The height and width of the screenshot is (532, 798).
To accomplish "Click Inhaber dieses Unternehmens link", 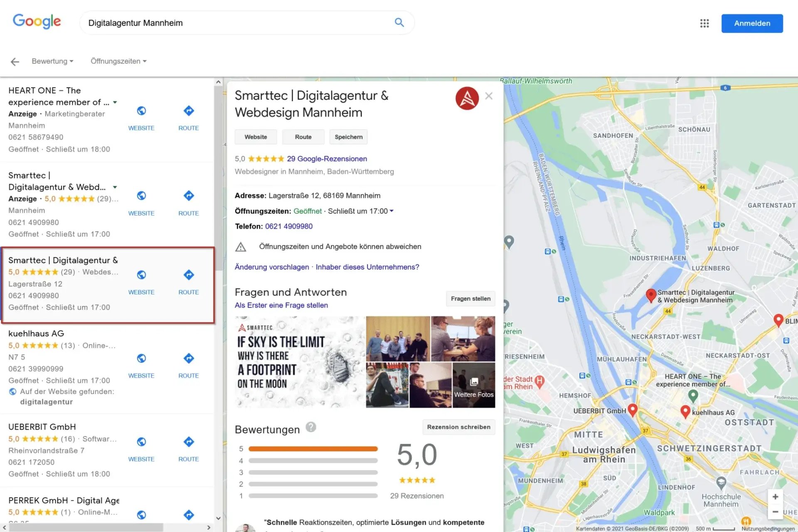I will coord(367,267).
